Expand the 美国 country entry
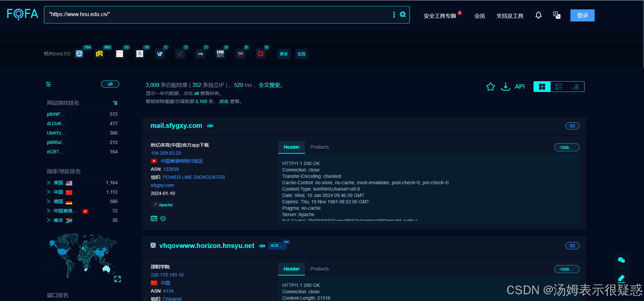 49,183
